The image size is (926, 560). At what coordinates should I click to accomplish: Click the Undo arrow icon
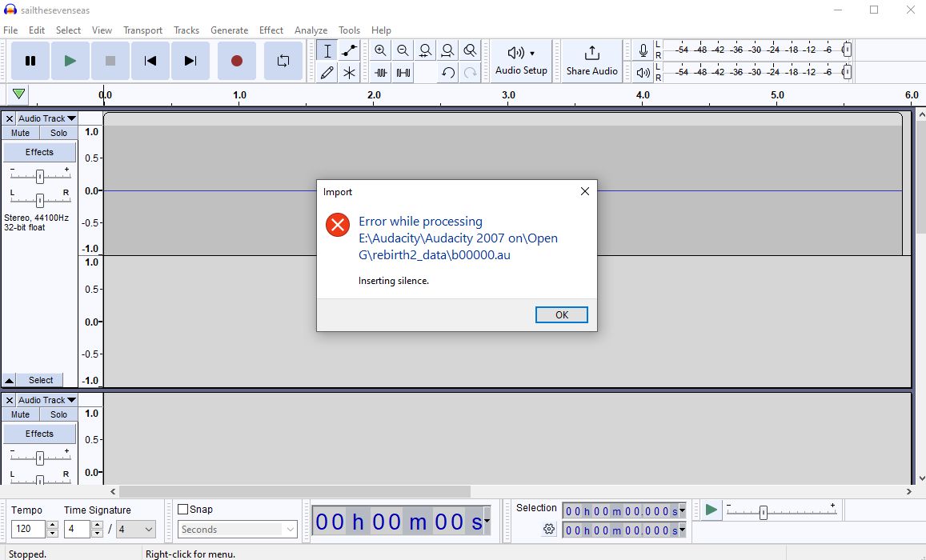[448, 73]
